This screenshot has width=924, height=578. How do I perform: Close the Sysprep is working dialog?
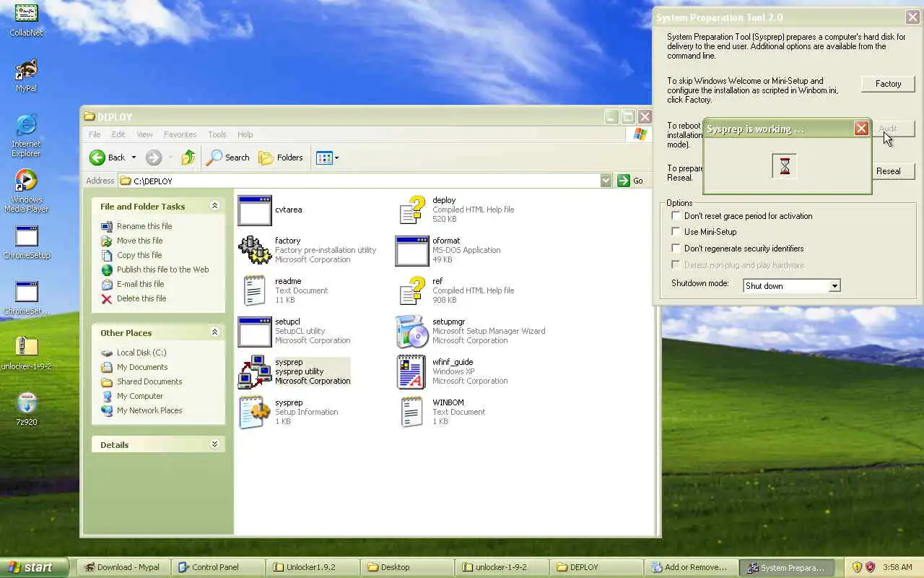861,128
